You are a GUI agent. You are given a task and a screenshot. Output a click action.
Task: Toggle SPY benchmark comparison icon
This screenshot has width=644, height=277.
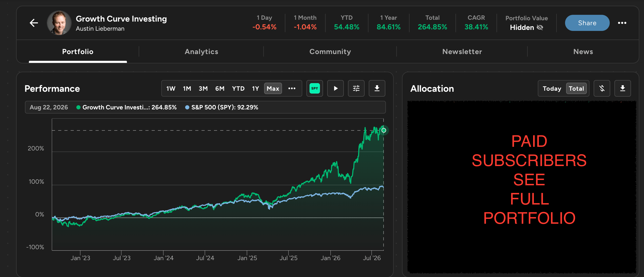[314, 88]
